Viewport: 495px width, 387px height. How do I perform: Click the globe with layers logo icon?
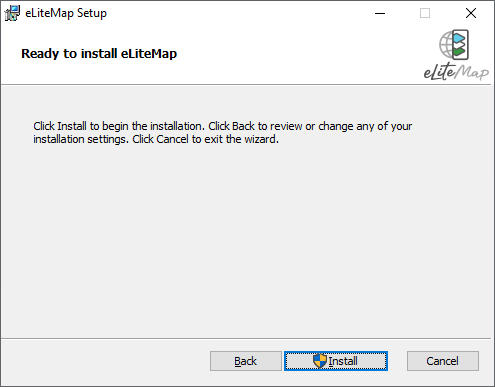(454, 45)
